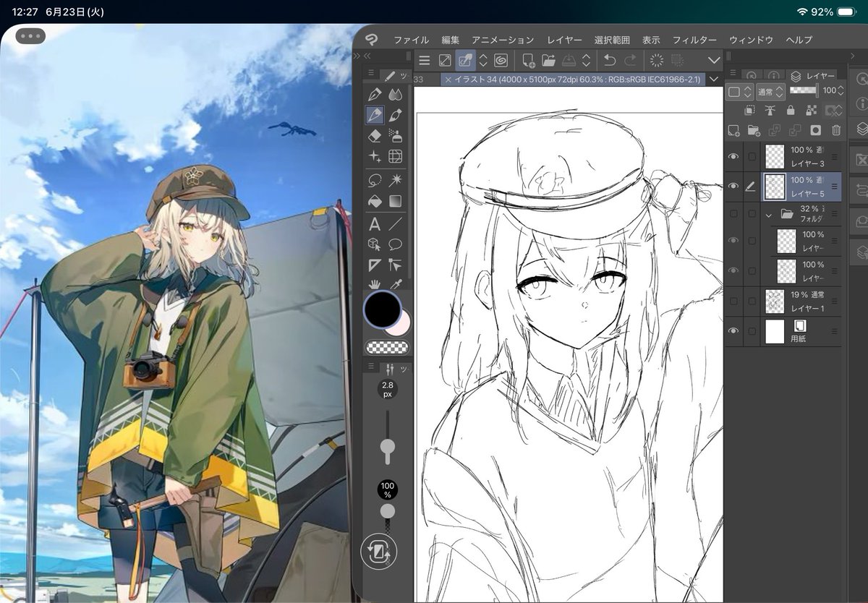This screenshot has height=603, width=868.
Task: Collapse the left palette dock arrows
Action: pos(367,56)
